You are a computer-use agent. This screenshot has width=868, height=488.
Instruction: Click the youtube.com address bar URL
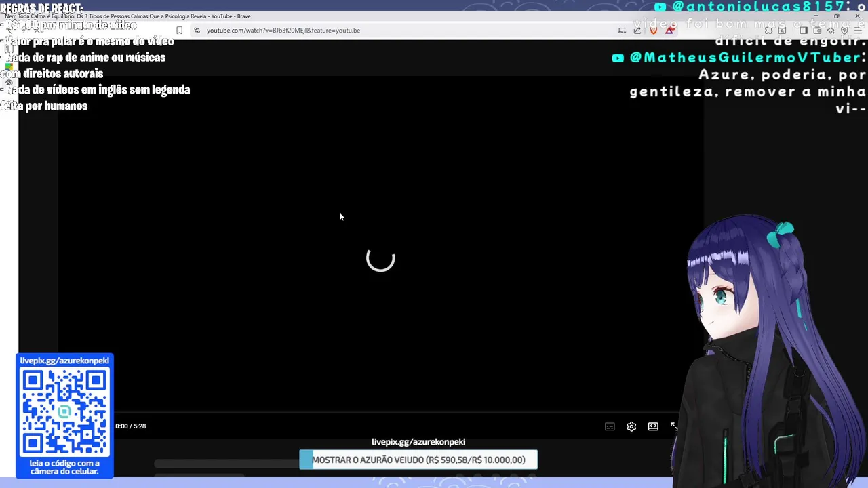[283, 30]
